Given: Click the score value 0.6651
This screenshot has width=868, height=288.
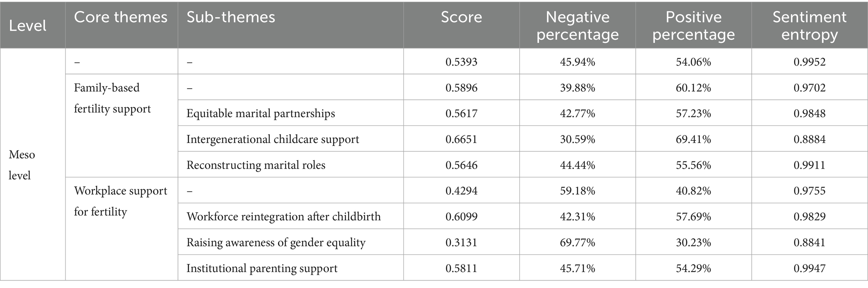Looking at the screenshot, I should pos(461,139).
